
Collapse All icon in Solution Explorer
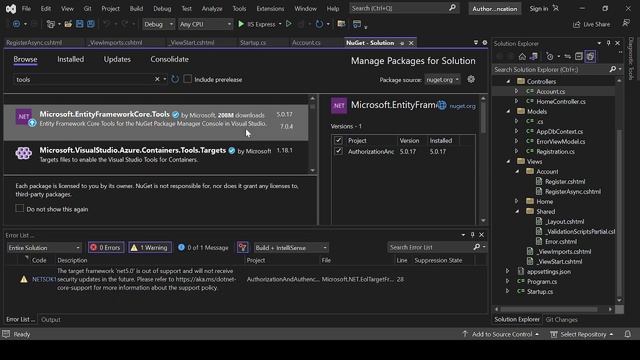[579, 56]
